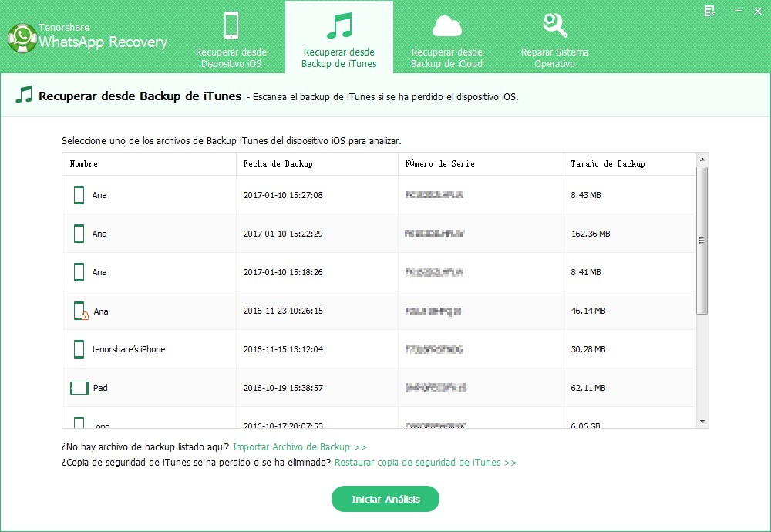Click the scrollbar down arrow
The width and height of the screenshot is (771, 532).
[702, 422]
